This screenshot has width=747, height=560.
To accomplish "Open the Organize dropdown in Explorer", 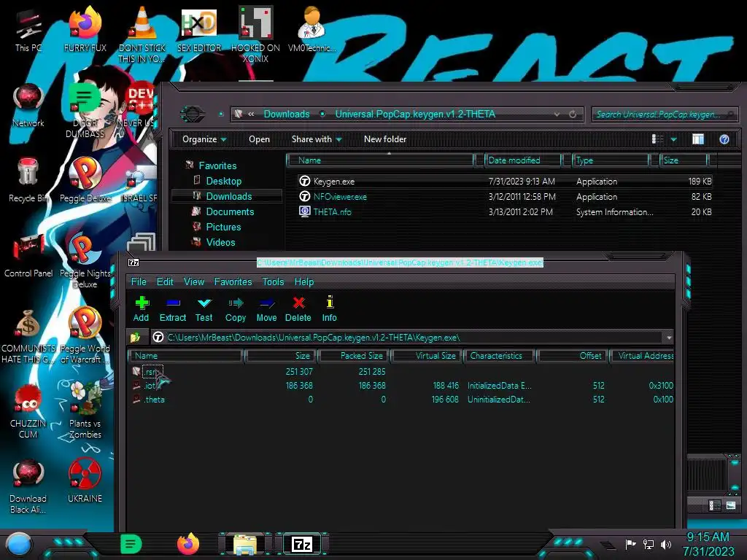I will (x=204, y=139).
